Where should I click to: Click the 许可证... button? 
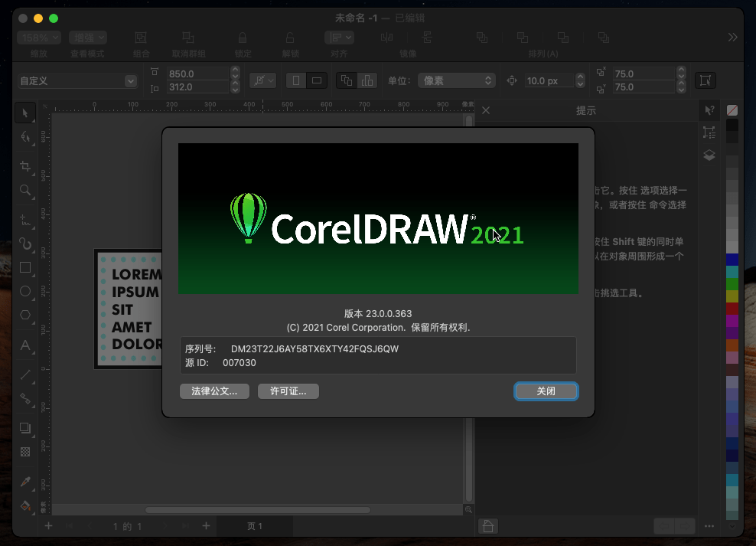pyautogui.click(x=288, y=391)
